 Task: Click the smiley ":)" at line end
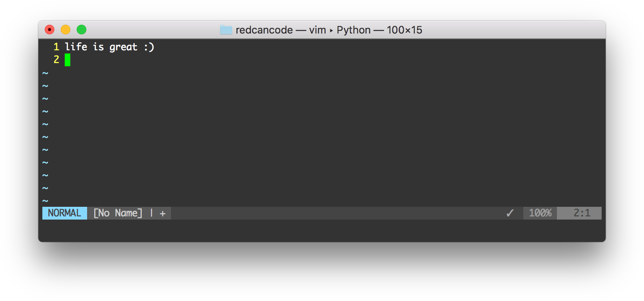(x=149, y=47)
